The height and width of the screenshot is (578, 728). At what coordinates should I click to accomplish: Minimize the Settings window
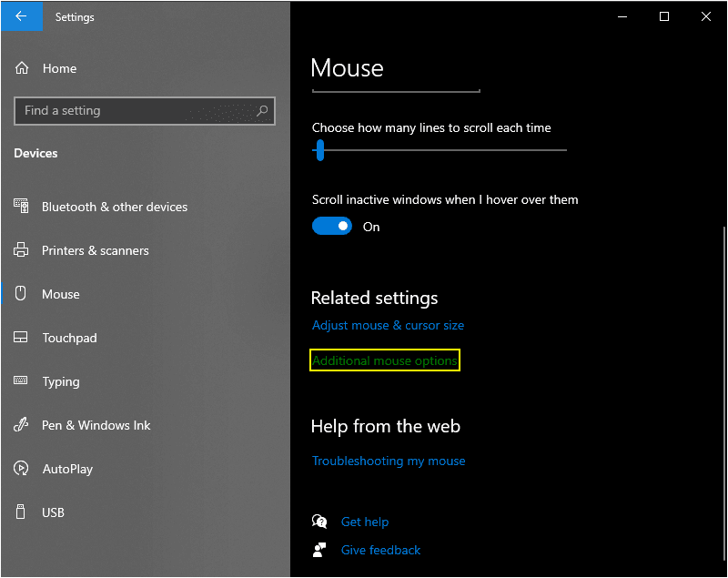[622, 16]
